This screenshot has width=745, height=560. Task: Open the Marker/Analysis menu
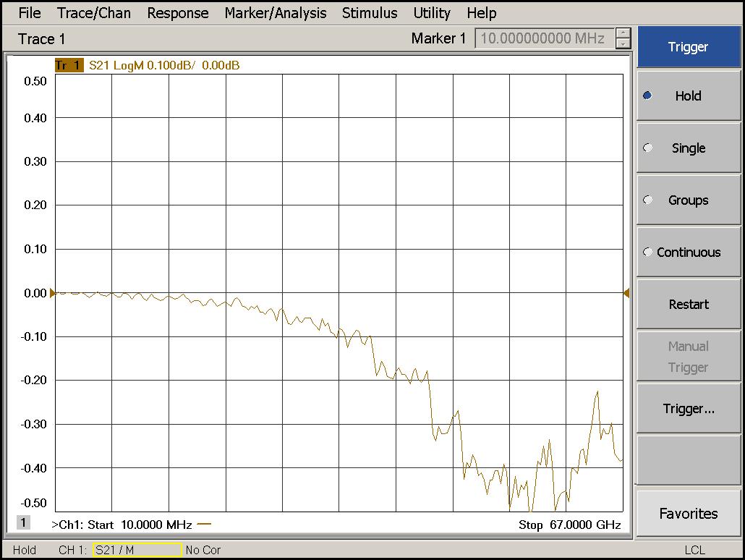point(276,13)
